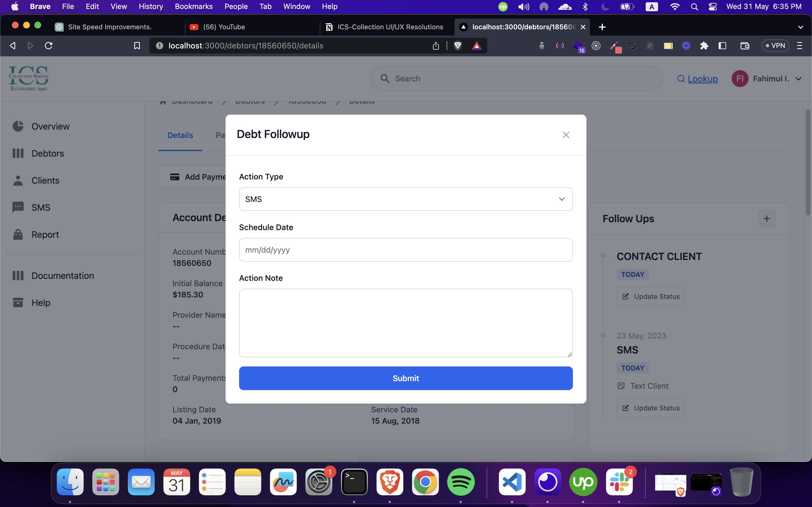
Task: Click the plus icon beside Follow Ups
Action: [x=766, y=219]
